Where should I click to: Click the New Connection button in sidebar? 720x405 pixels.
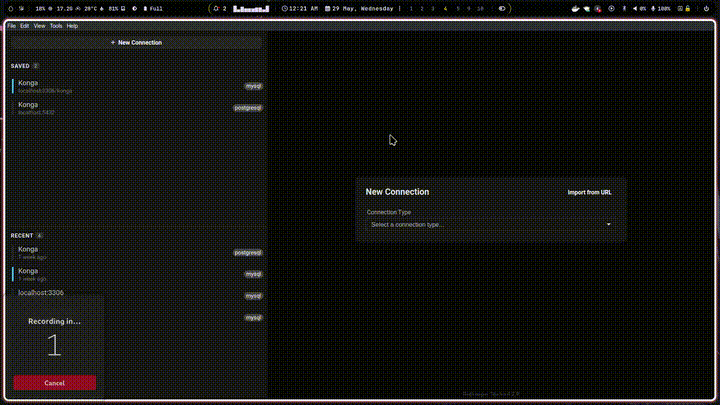pos(136,43)
